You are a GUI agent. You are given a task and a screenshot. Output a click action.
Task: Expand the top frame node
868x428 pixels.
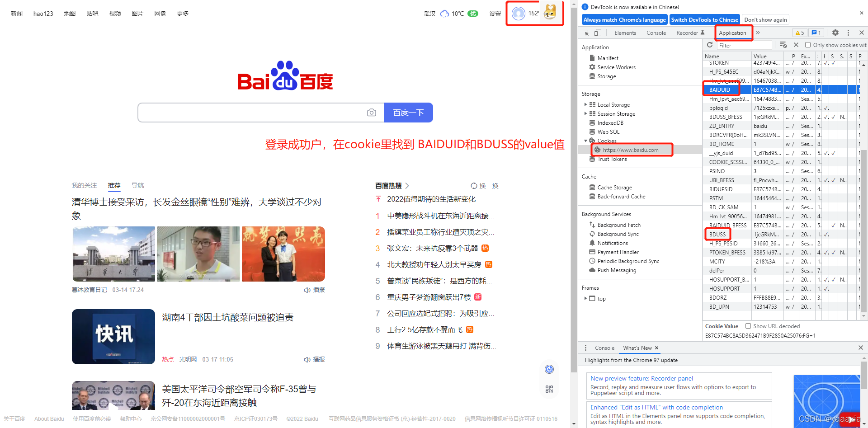[x=586, y=298]
